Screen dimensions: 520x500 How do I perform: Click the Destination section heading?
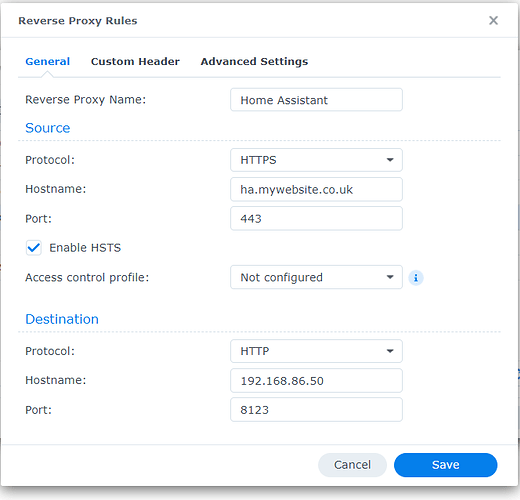coord(62,319)
